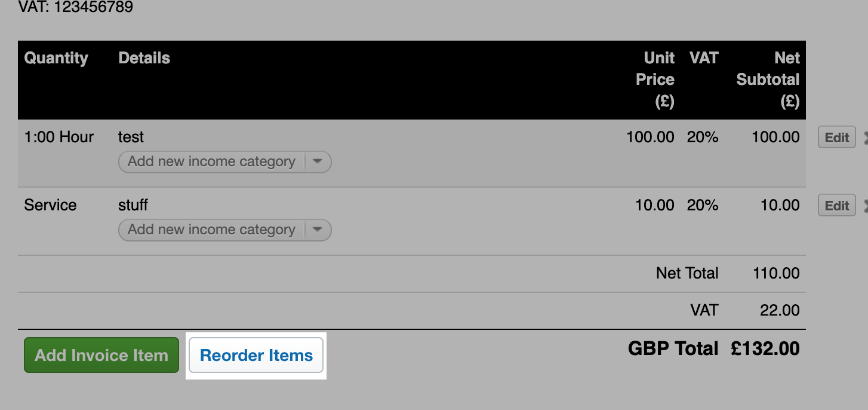Click the 1:00 Hour quantity cell
The width and height of the screenshot is (868, 410).
(59, 137)
